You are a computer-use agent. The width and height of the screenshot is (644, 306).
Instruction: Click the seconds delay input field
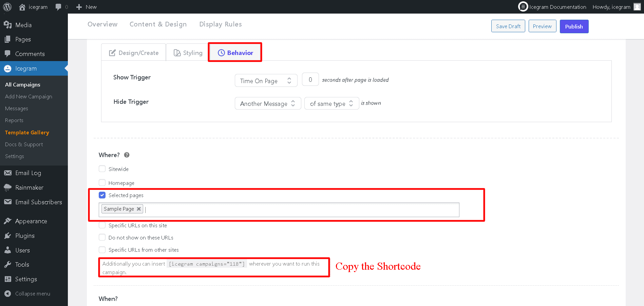pyautogui.click(x=310, y=79)
